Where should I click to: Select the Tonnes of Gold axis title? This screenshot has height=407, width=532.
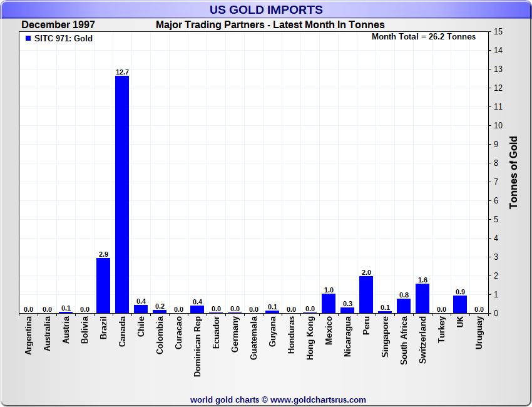pos(513,172)
